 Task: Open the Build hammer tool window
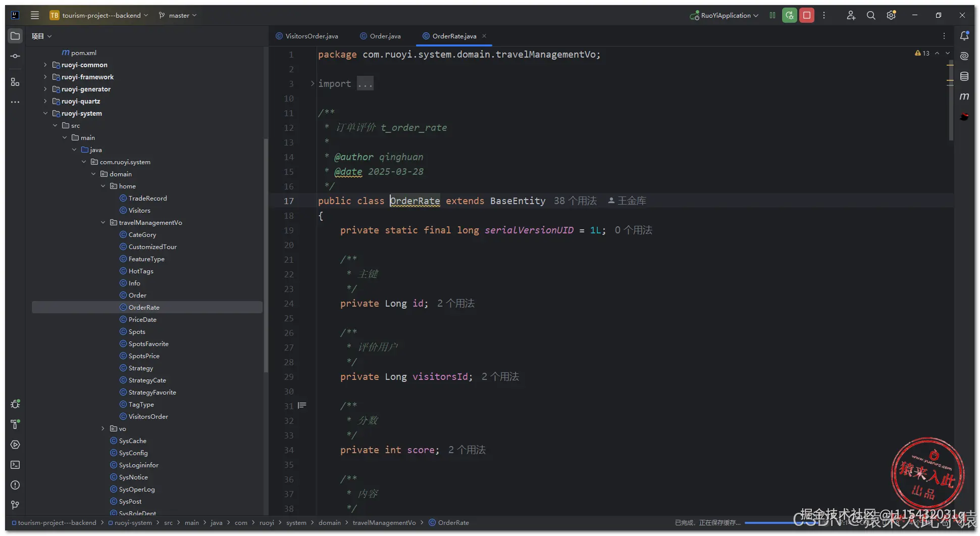(x=15, y=424)
